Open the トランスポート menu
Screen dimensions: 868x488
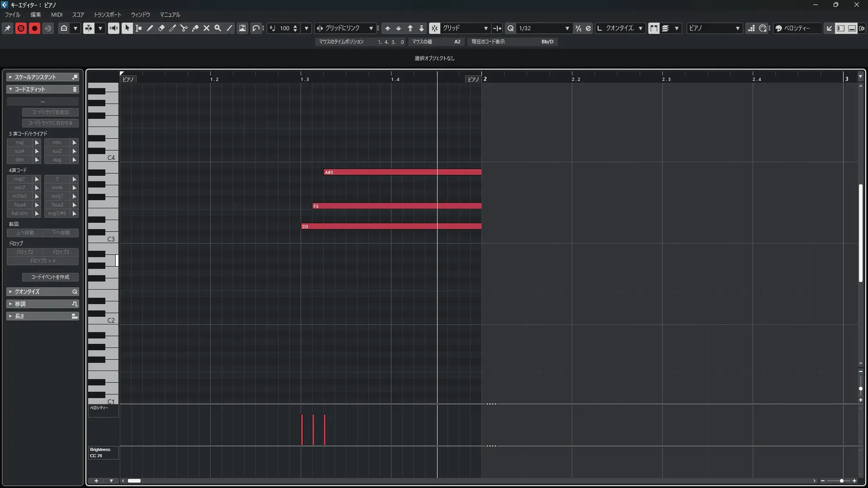pos(107,14)
